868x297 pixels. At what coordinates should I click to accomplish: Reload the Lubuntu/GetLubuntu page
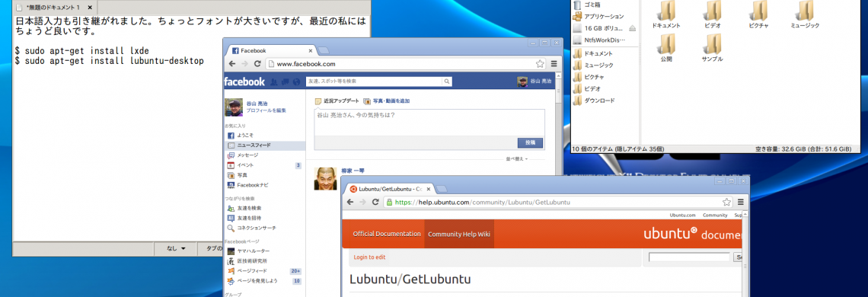[376, 203]
